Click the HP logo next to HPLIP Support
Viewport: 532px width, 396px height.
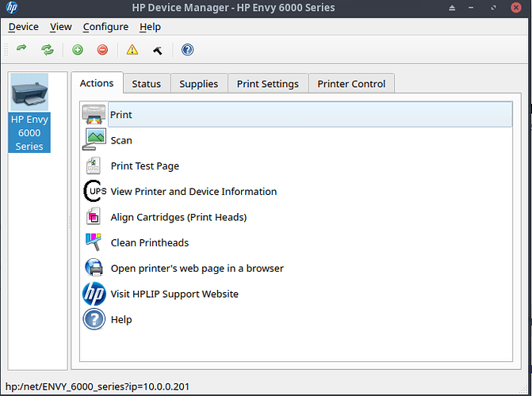pyautogui.click(x=94, y=294)
